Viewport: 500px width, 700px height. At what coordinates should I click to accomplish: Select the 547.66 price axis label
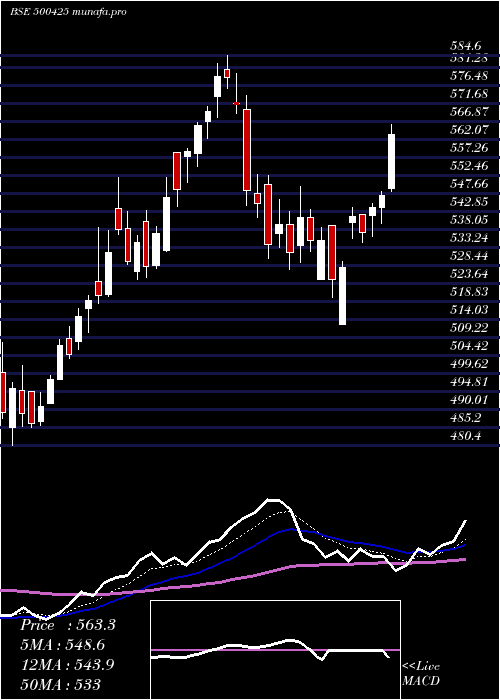pos(469,184)
